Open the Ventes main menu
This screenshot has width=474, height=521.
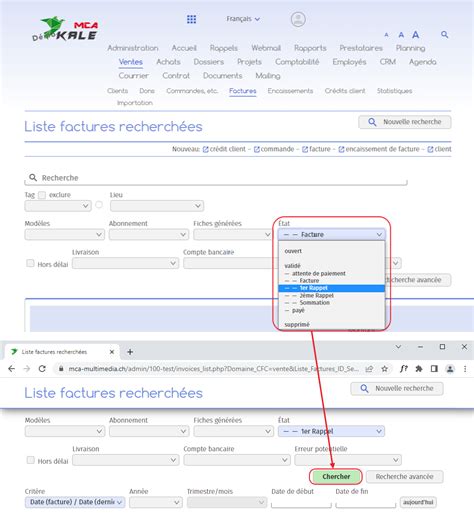click(131, 62)
